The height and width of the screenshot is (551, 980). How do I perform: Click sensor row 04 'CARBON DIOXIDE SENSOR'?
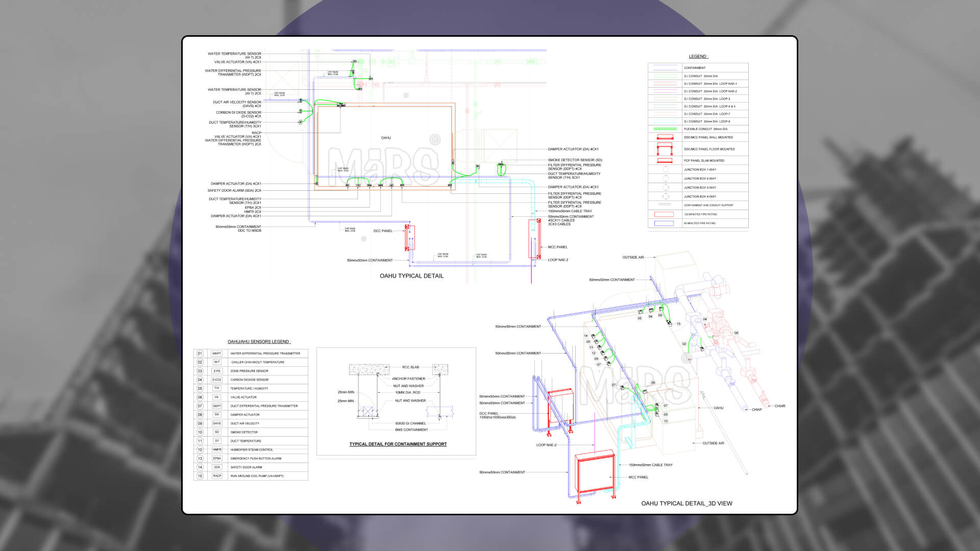[x=251, y=380]
